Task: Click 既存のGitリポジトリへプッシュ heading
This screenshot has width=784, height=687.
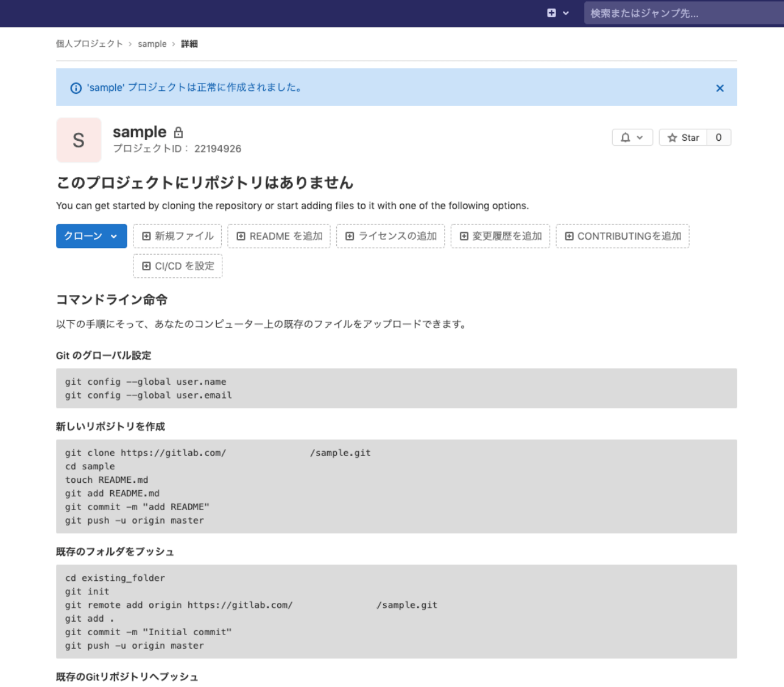Action: pyautogui.click(x=127, y=677)
